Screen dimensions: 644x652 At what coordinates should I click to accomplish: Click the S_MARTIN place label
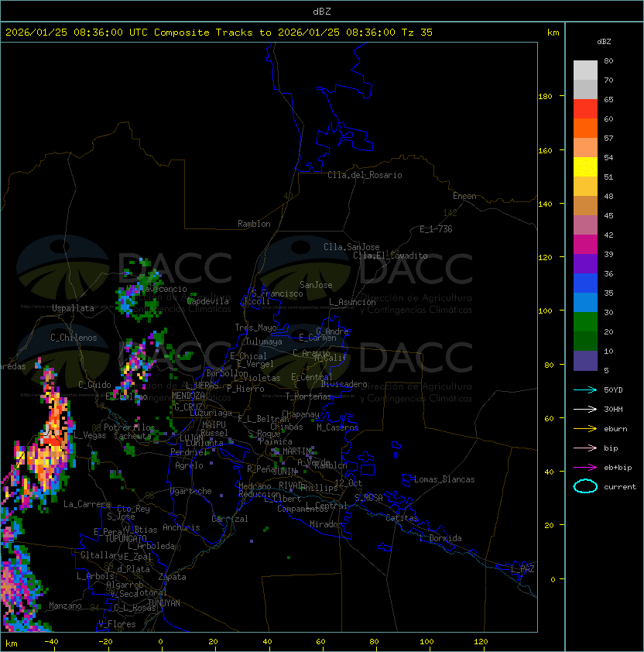[x=293, y=451]
